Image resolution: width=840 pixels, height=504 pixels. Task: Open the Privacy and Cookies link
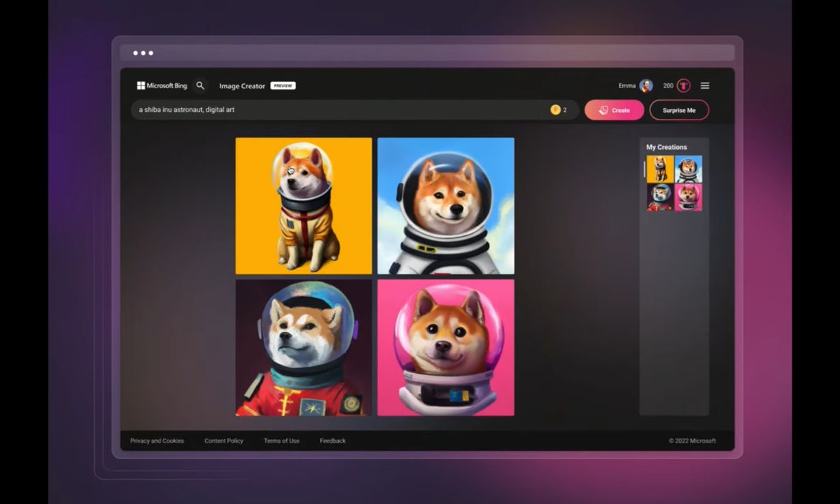pos(157,441)
